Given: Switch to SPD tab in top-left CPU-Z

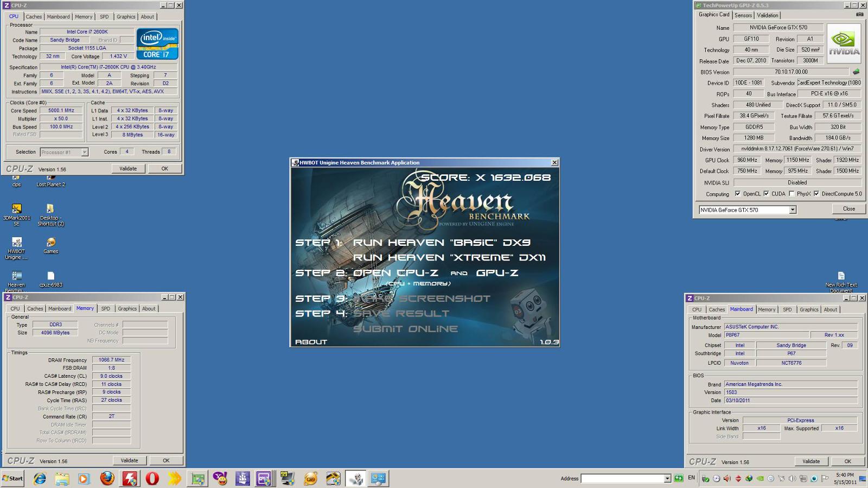Looking at the screenshot, I should (x=104, y=17).
